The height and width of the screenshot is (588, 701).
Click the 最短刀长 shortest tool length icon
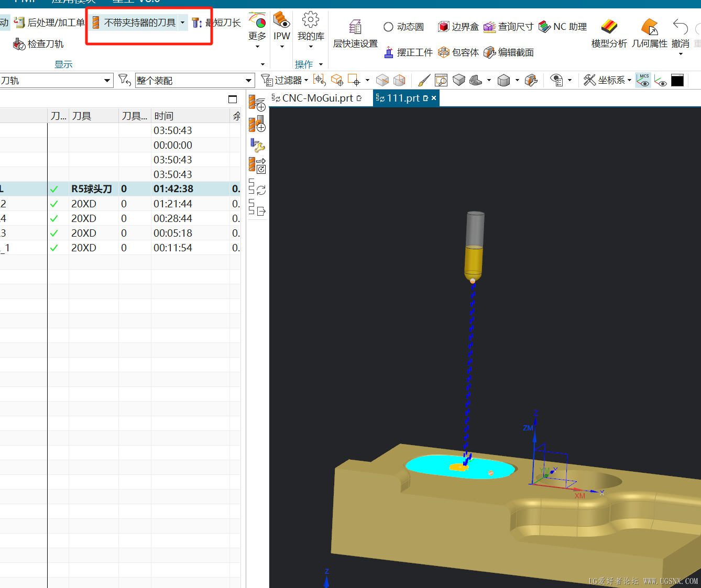click(196, 23)
